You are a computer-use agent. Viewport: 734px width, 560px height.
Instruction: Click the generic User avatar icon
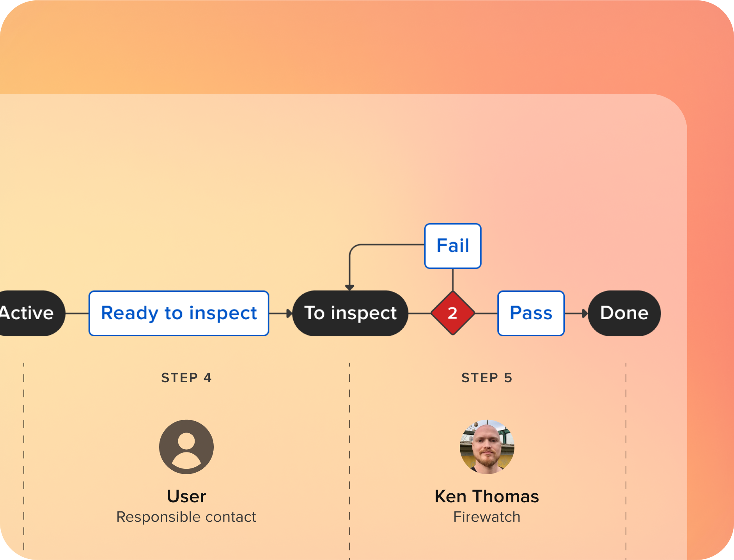point(186,447)
